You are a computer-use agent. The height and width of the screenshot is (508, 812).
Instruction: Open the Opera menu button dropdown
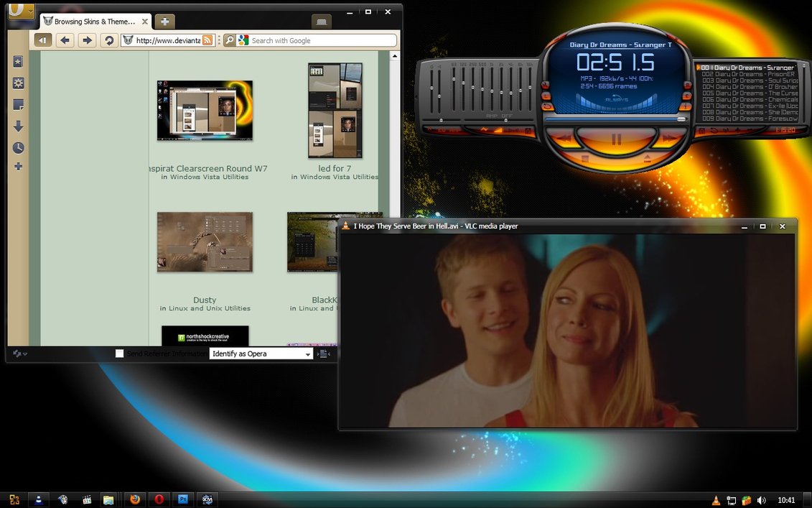point(22,11)
